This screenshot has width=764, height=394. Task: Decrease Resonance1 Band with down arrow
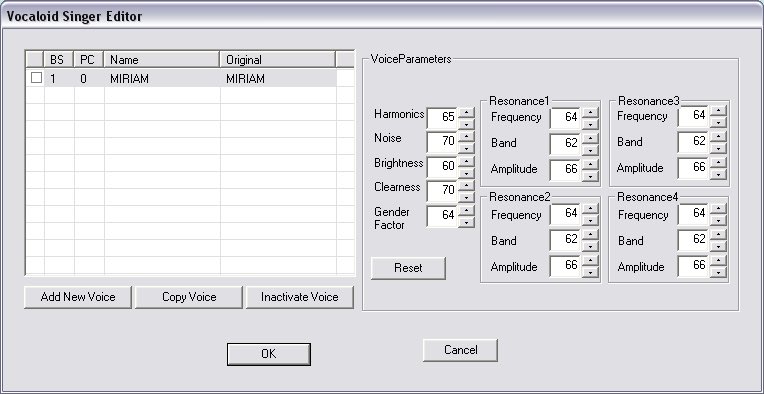click(590, 150)
